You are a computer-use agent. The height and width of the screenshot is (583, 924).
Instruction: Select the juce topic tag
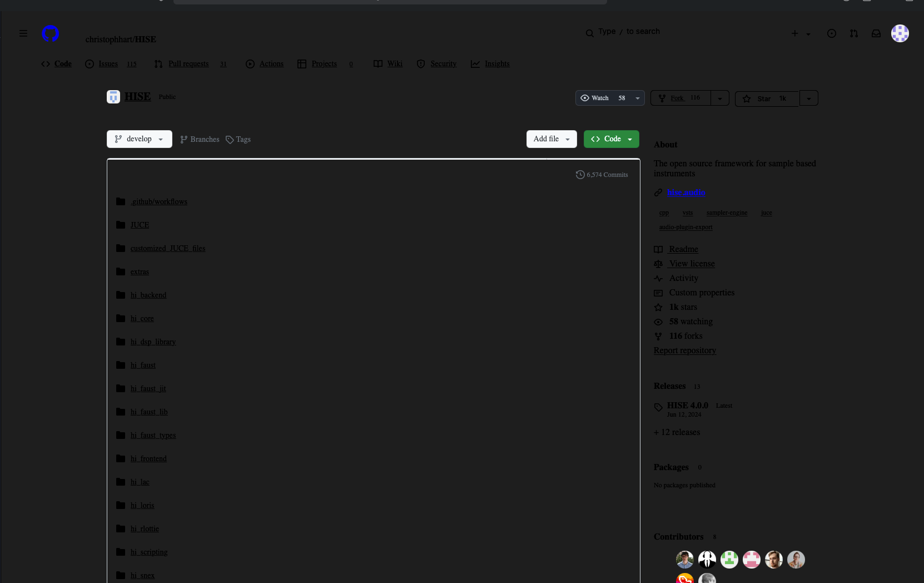pyautogui.click(x=766, y=213)
